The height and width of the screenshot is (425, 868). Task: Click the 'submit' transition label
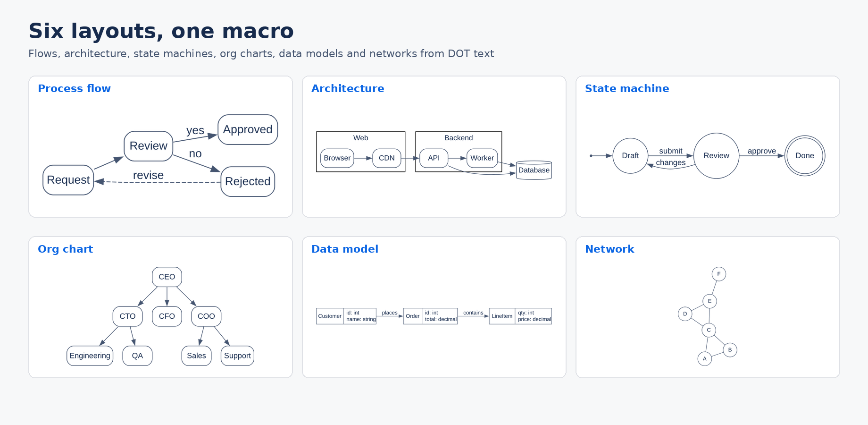tap(671, 151)
